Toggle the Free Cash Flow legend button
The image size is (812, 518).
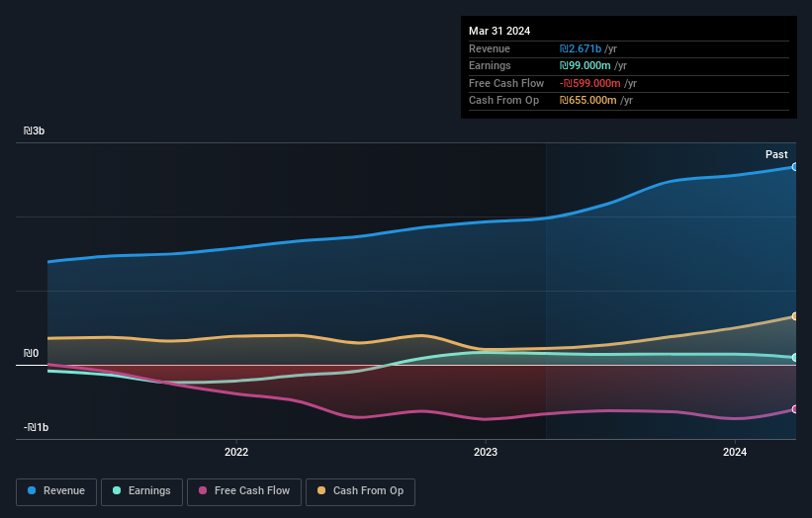point(244,491)
